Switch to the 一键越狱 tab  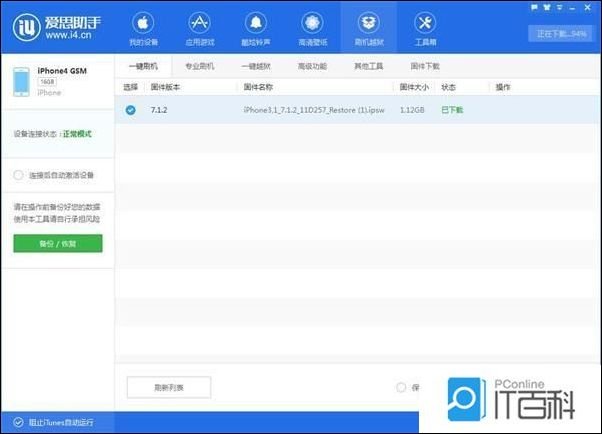pyautogui.click(x=256, y=66)
